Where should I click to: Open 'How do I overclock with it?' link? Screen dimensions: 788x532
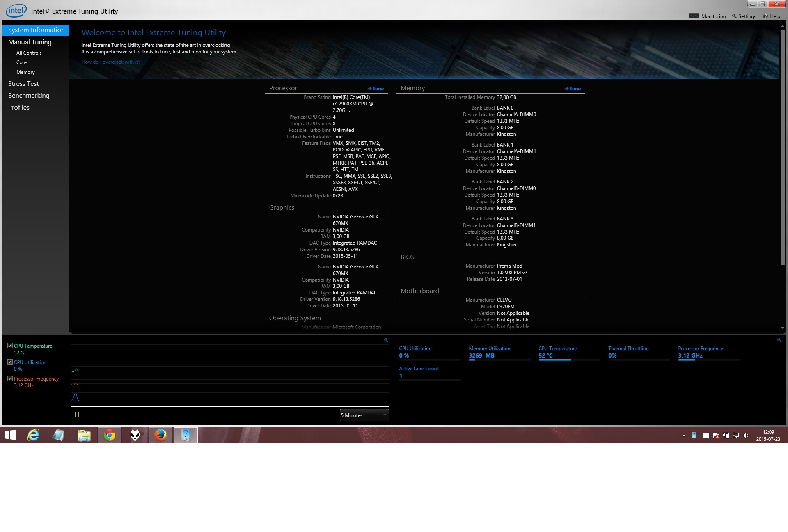tap(111, 62)
